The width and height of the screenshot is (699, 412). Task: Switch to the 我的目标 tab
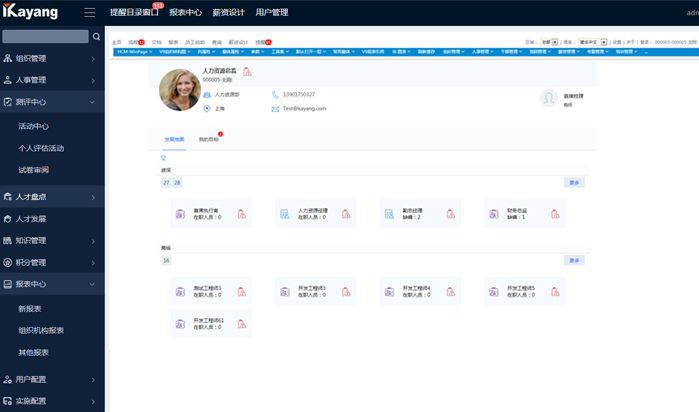pos(209,139)
